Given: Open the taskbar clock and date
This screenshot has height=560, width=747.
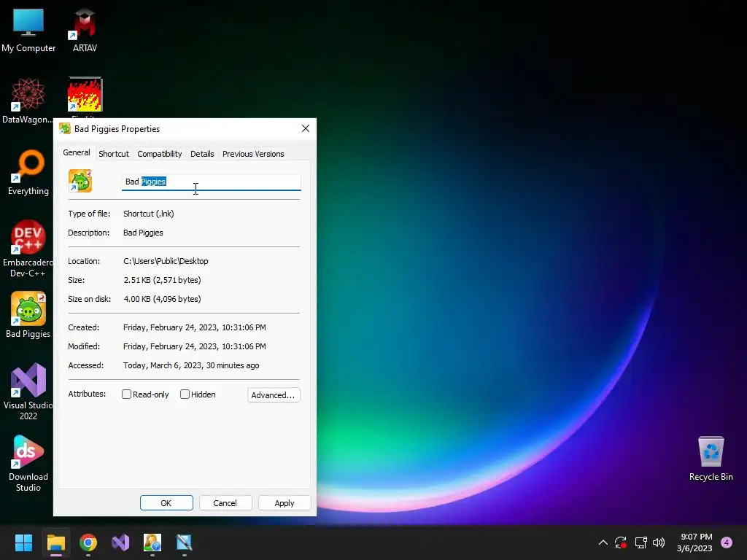Looking at the screenshot, I should [695, 542].
